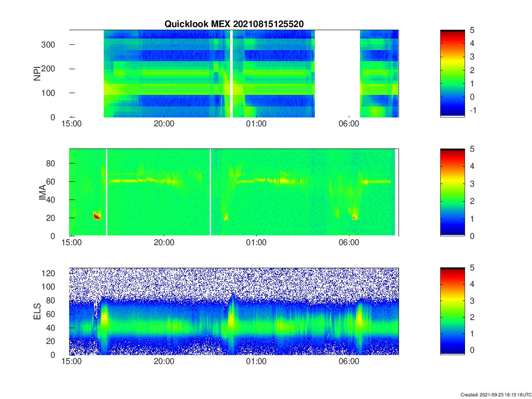This screenshot has width=532, height=399.
Task: Click 06:00 label under NPI plot
Action: click(349, 124)
